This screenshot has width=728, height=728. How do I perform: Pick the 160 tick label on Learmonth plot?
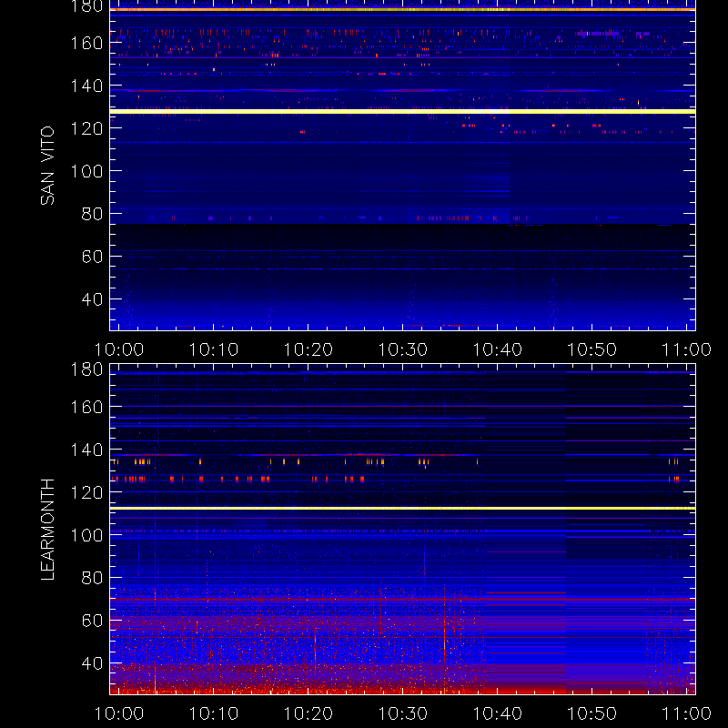(86, 407)
